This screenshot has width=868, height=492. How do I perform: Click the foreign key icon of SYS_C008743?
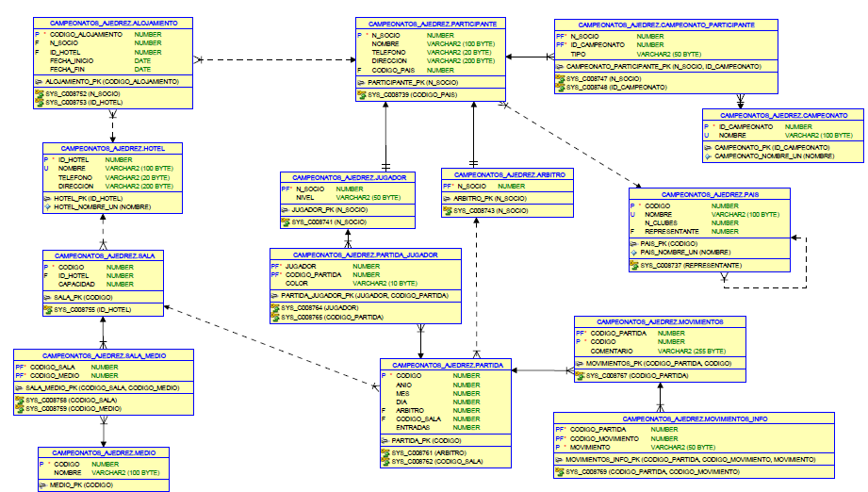point(448,211)
